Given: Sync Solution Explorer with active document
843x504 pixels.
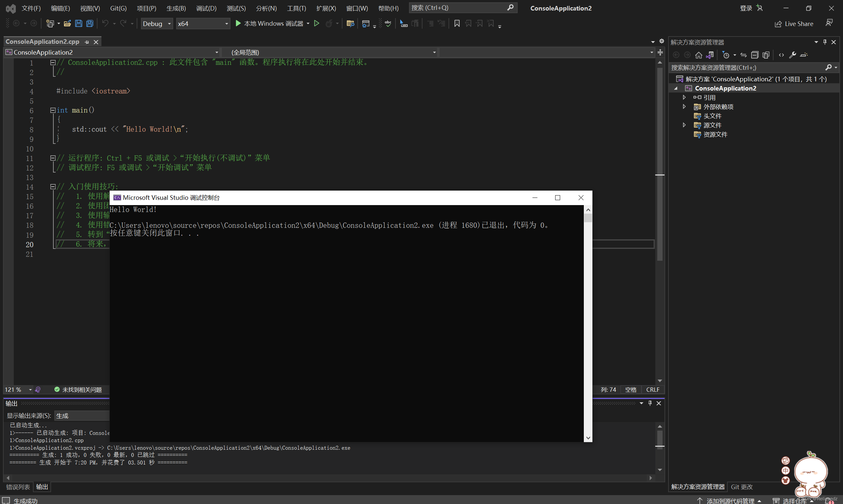Looking at the screenshot, I should [x=710, y=55].
